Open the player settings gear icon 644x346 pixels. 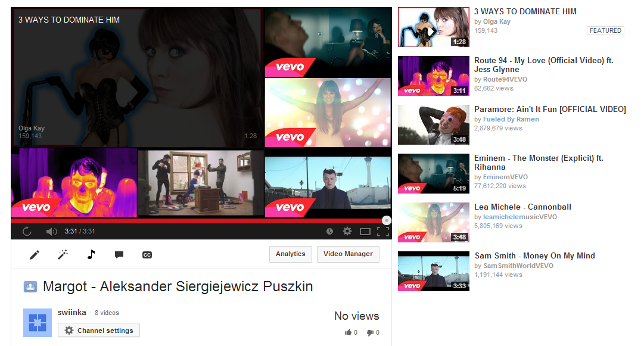[x=347, y=232]
